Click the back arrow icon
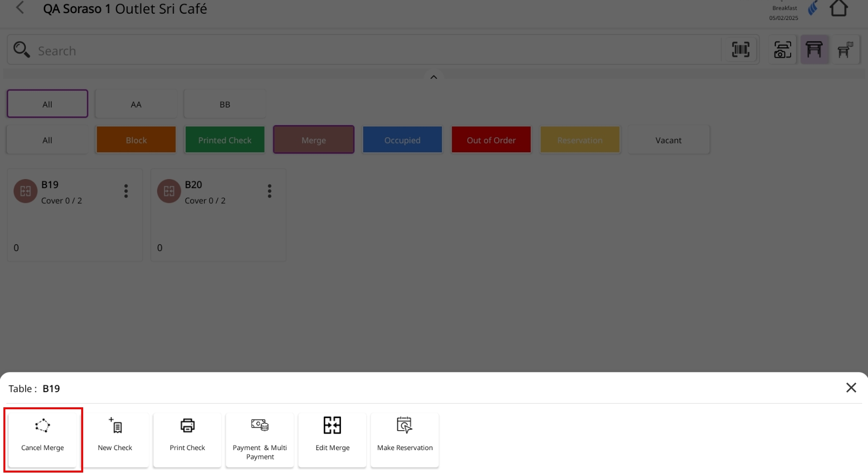This screenshot has width=868, height=473. (20, 8)
